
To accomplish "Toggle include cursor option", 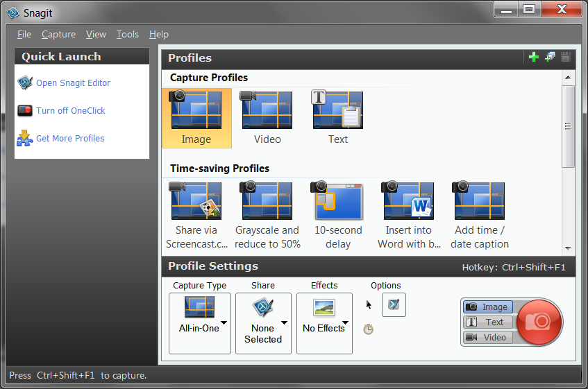I will click(369, 305).
